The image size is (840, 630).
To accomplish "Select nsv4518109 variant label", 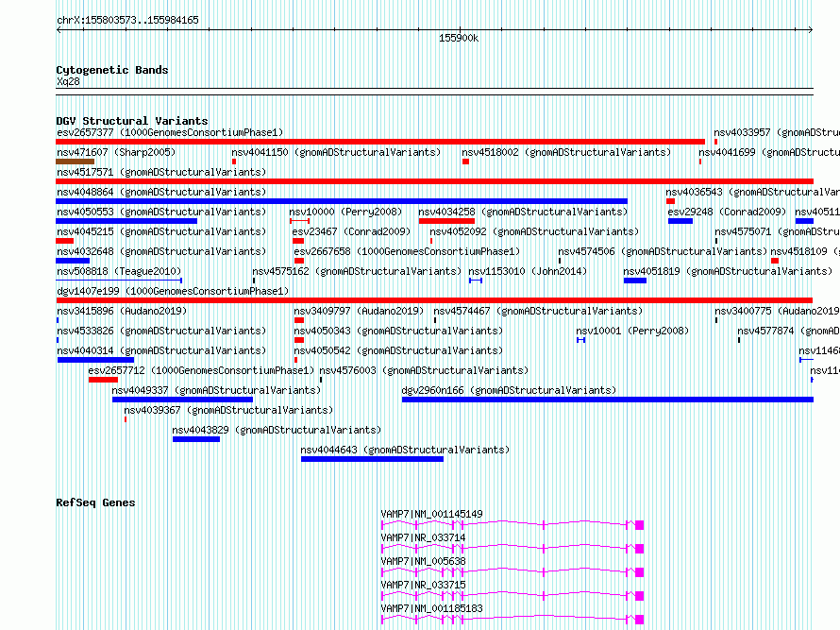I will (x=805, y=251).
